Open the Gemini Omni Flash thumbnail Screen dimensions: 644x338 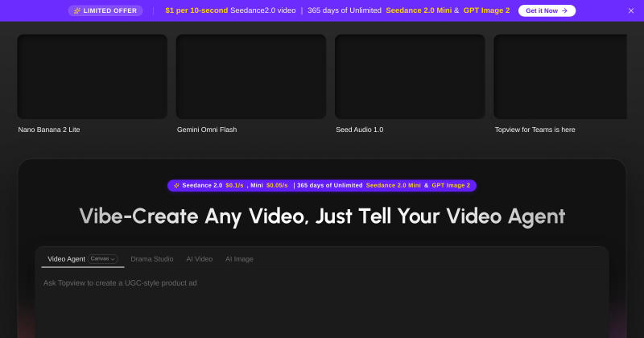click(251, 76)
